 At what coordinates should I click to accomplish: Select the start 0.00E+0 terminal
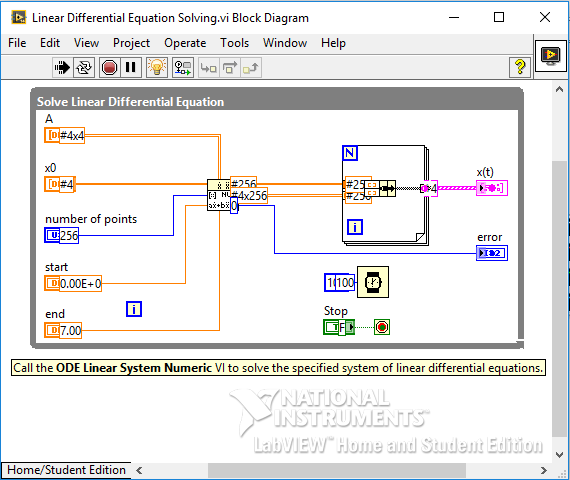coord(73,283)
